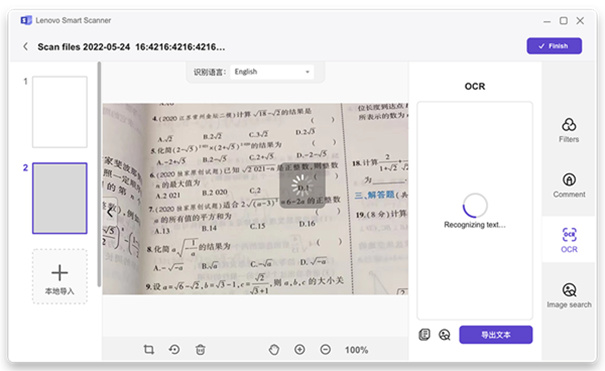Click the purple export text button
Screen dimensions: 605x371
click(496, 335)
